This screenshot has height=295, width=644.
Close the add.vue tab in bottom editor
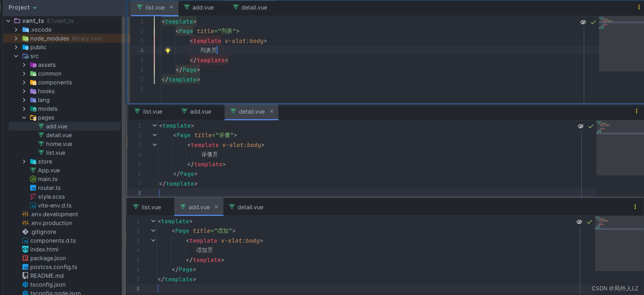click(216, 207)
